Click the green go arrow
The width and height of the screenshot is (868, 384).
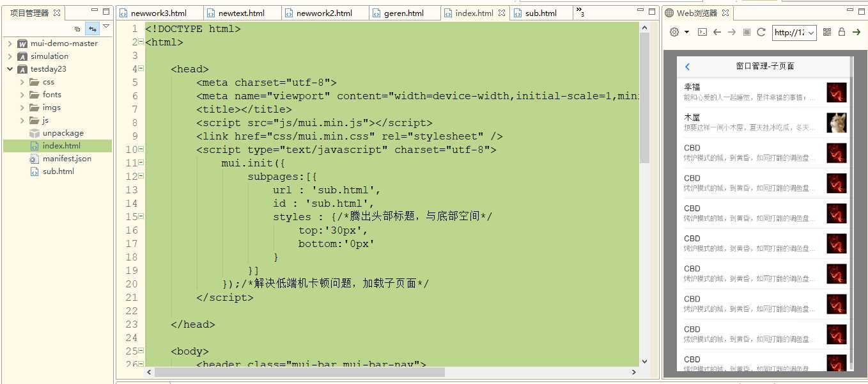(856, 32)
